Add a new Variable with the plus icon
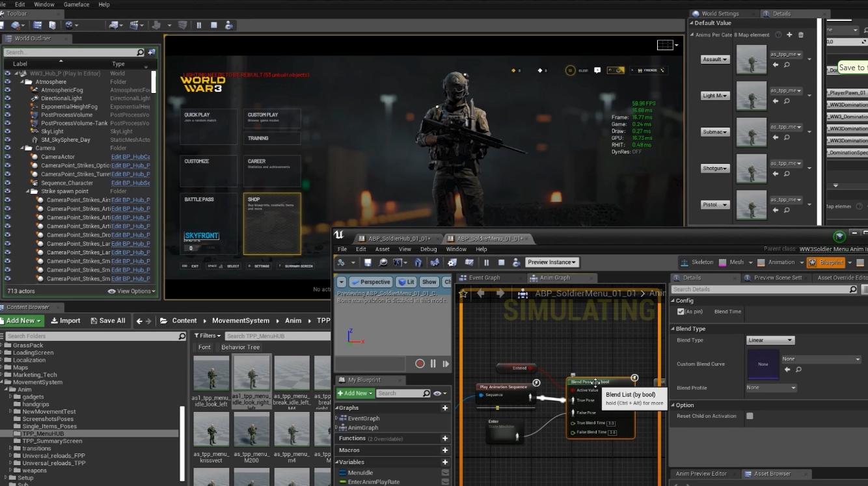The image size is (868, 486). 445,462
